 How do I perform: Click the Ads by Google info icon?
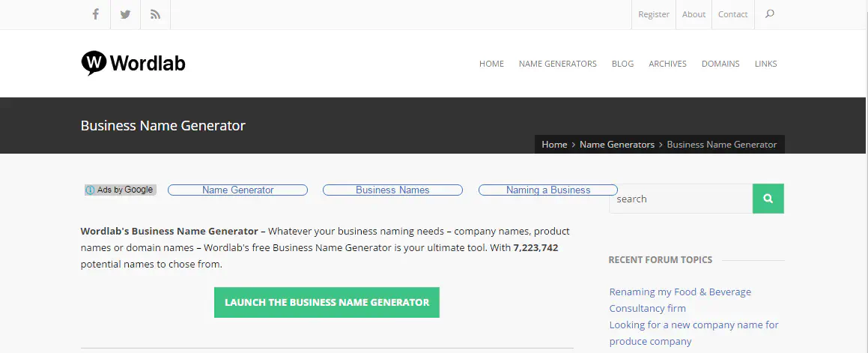(90, 190)
